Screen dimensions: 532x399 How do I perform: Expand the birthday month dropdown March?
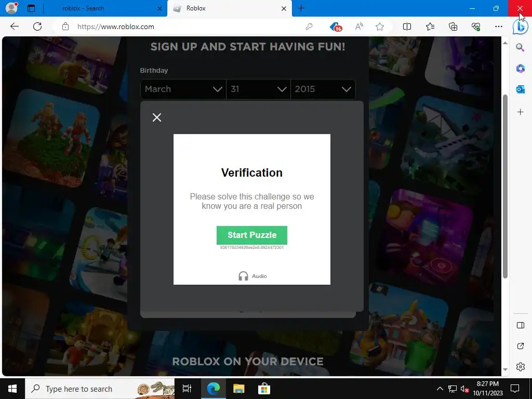click(x=183, y=89)
